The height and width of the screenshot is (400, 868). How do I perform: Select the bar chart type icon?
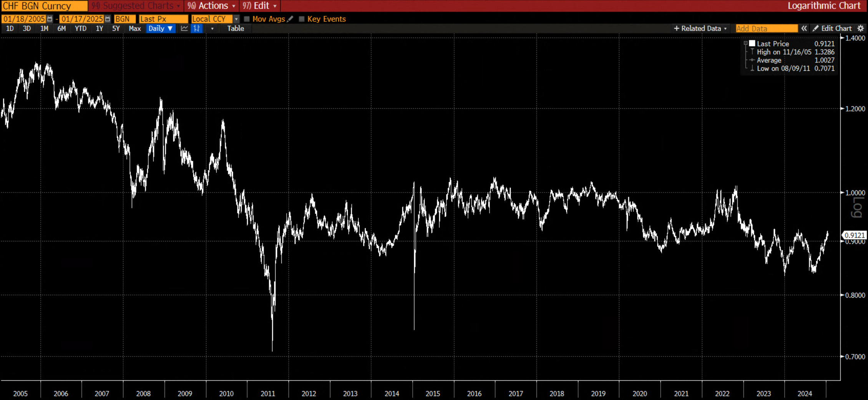tap(197, 28)
